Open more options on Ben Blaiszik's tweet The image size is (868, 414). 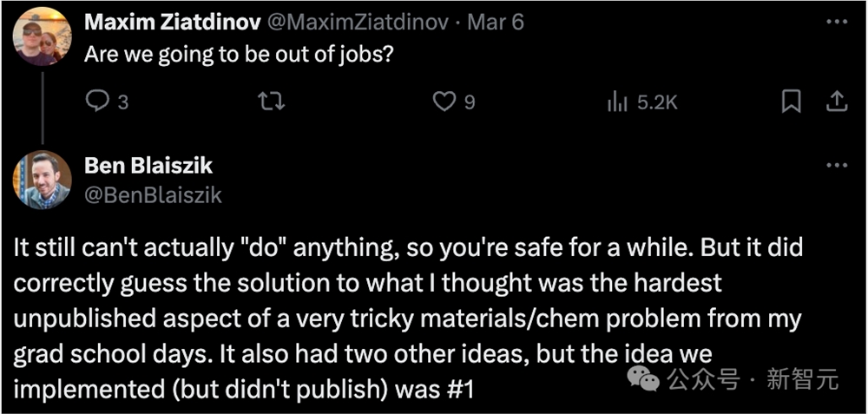pos(837,165)
